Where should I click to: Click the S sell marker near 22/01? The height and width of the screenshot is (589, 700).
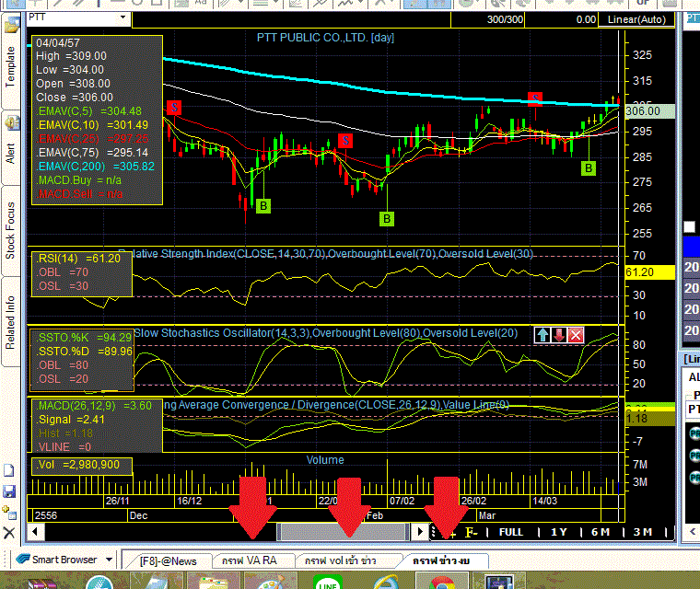pyautogui.click(x=345, y=141)
